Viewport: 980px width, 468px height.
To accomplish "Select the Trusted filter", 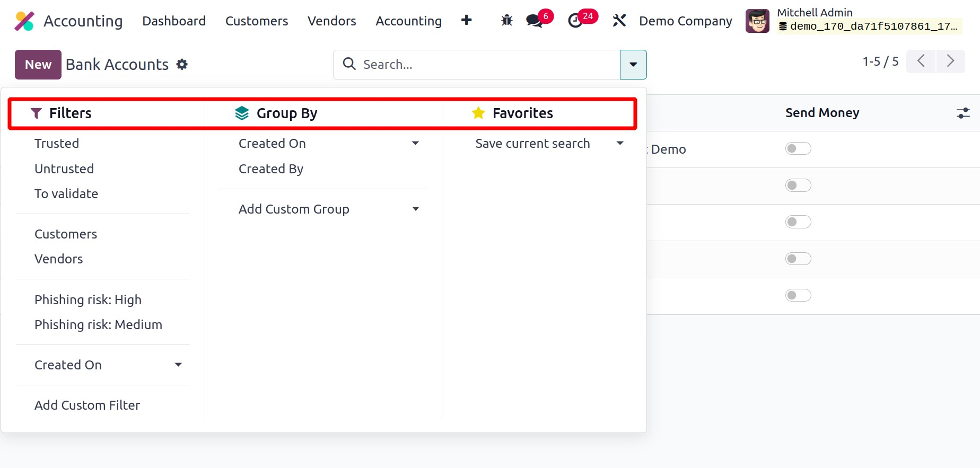I will 57,144.
